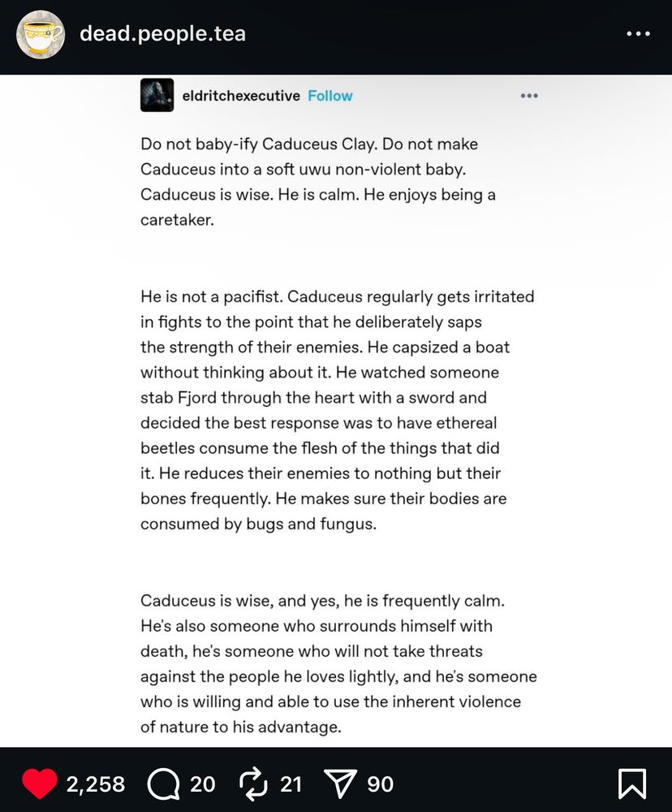View the 90 shares count
This screenshot has height=812, width=672.
coord(381,784)
